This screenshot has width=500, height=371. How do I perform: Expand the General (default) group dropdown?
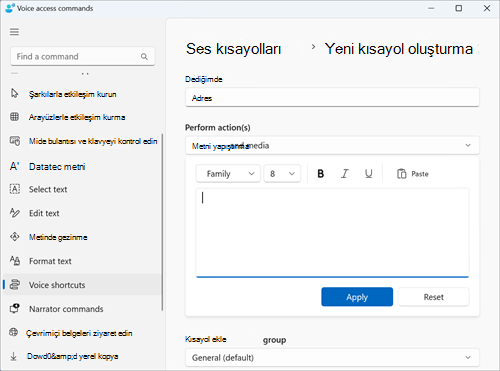(332, 358)
